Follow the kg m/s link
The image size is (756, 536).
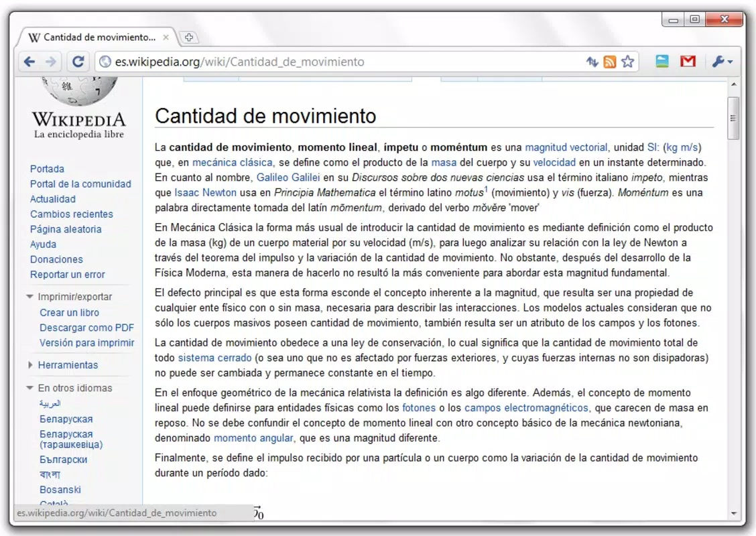point(682,147)
